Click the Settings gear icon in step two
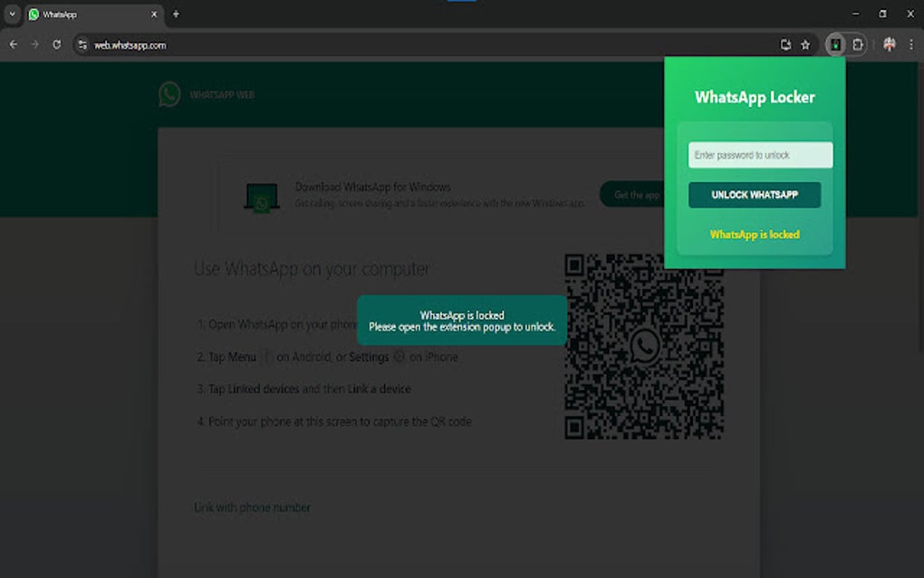924x578 pixels. pos(399,357)
